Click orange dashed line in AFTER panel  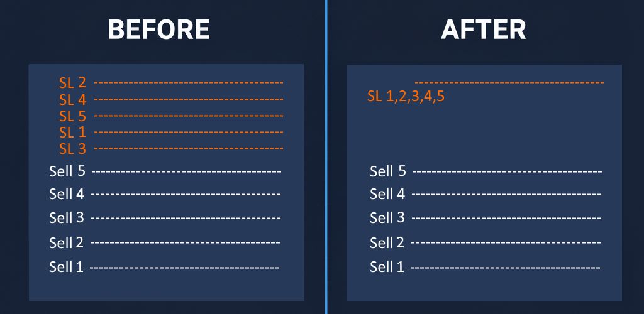[x=509, y=83]
